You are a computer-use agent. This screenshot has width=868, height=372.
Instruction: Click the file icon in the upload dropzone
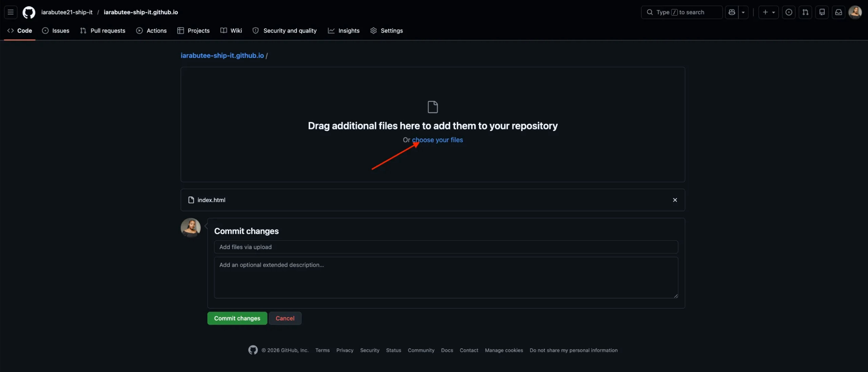coord(433,107)
